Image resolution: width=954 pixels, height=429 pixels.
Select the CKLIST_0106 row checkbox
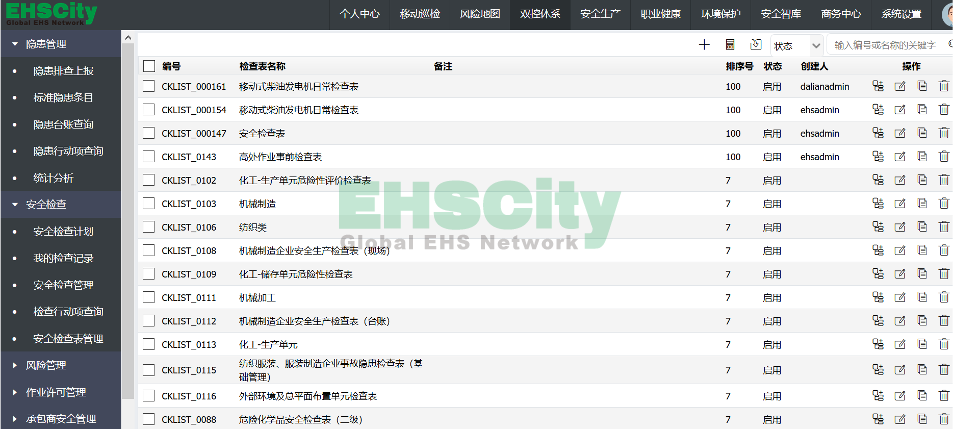coord(149,226)
